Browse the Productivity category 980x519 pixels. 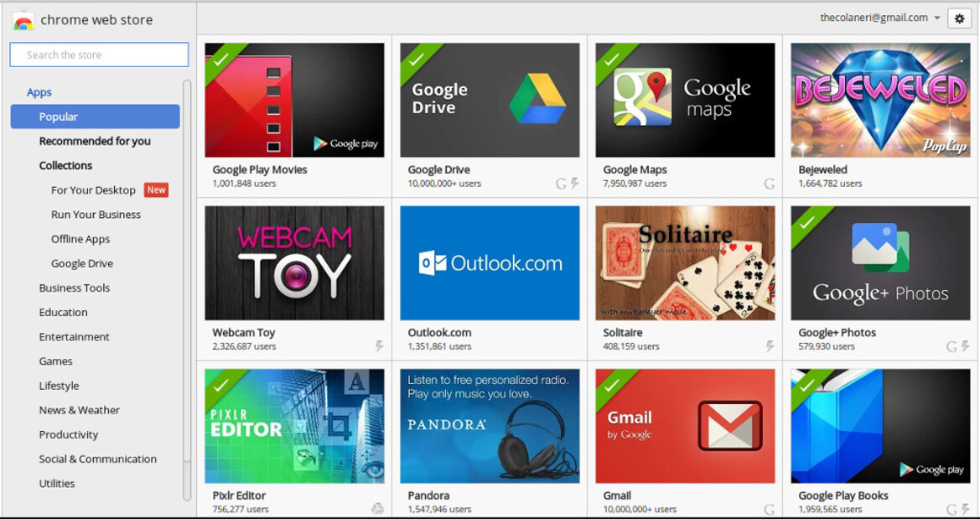[x=68, y=434]
